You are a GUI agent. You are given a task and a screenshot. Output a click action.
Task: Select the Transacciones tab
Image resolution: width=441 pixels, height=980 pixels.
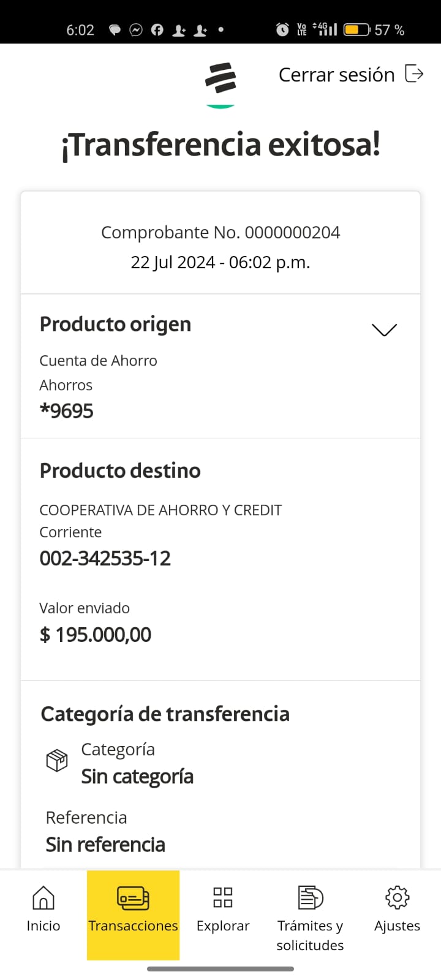pos(133,909)
